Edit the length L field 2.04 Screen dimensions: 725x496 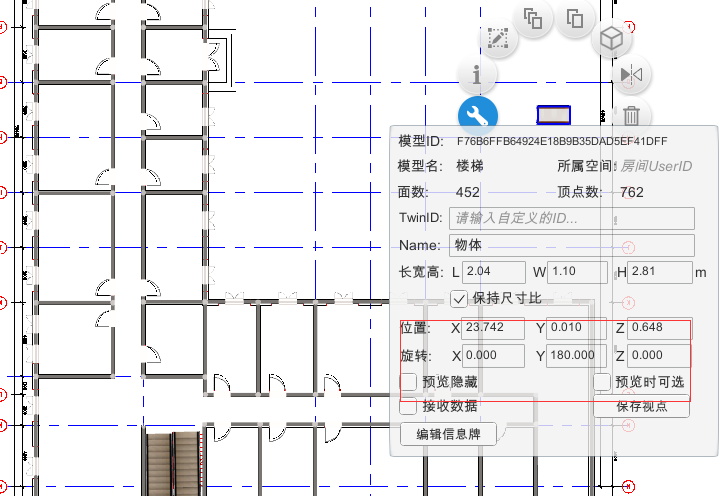click(x=493, y=272)
